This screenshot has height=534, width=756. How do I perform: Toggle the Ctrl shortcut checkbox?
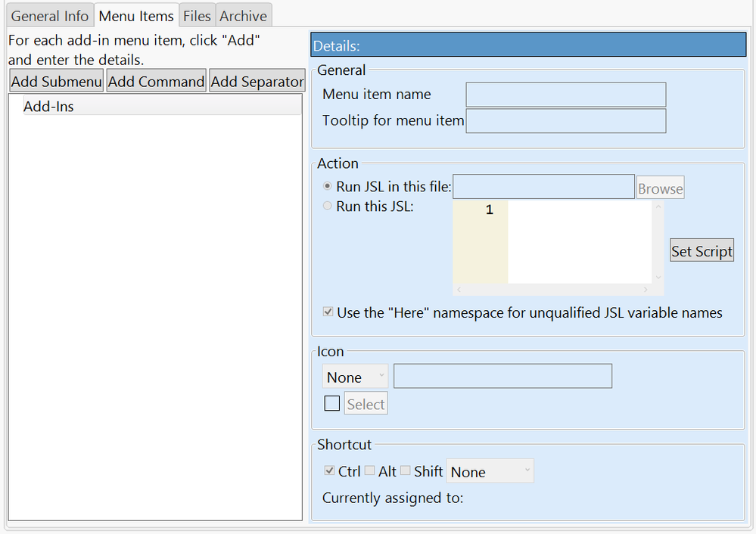[329, 471]
